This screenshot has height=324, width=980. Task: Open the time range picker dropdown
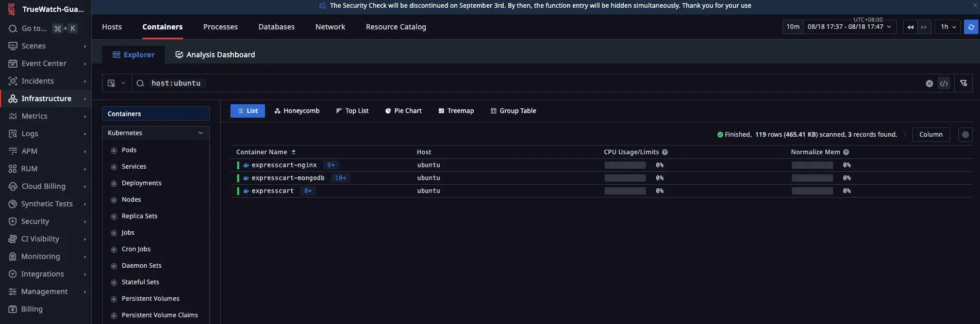coord(849,27)
